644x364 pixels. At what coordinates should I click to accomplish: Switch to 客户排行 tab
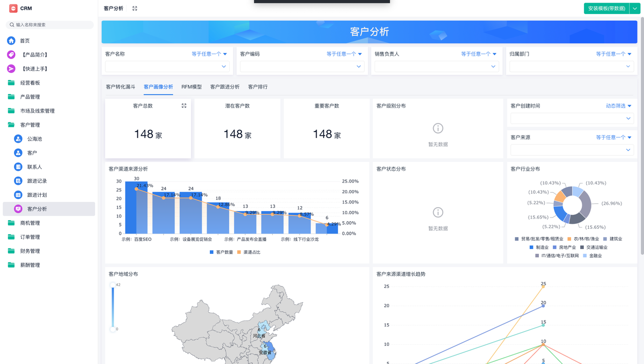click(258, 87)
